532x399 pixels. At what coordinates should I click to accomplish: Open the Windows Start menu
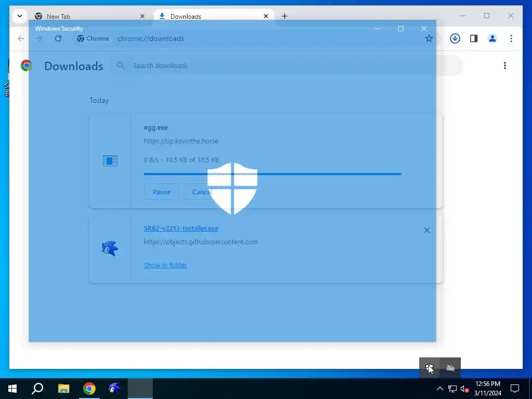pos(12,389)
